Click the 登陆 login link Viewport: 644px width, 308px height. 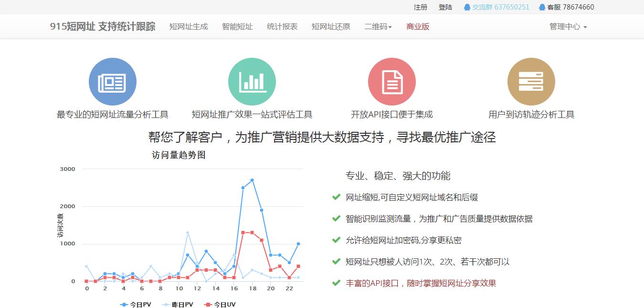[445, 7]
